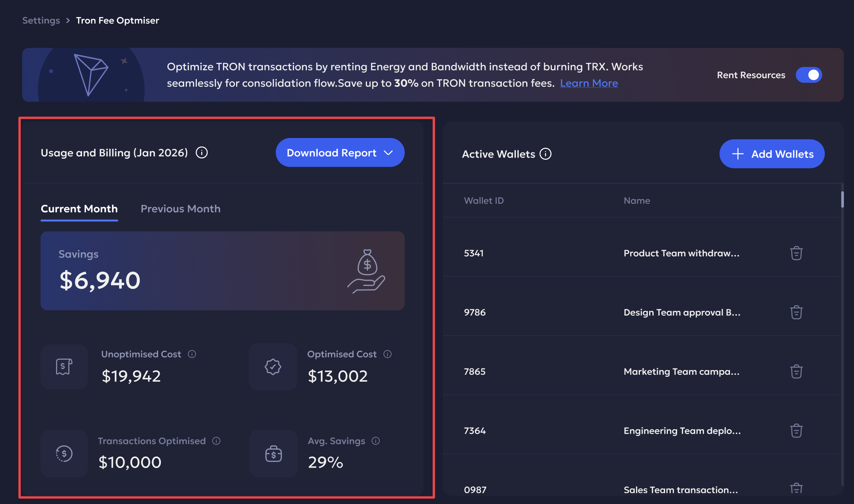This screenshot has width=854, height=504.
Task: Click info icon beside Avg. Savings
Action: 376,441
